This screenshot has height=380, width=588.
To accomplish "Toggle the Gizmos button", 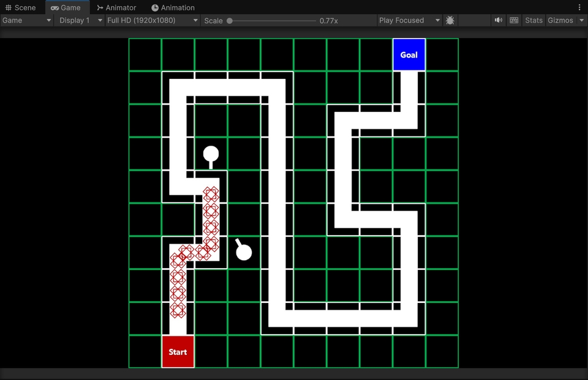I will [x=560, y=20].
